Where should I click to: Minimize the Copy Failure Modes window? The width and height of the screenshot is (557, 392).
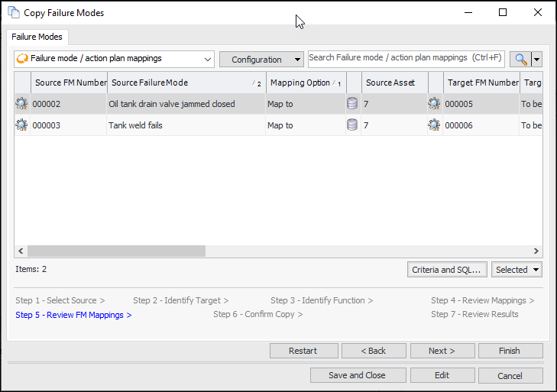tap(468, 12)
